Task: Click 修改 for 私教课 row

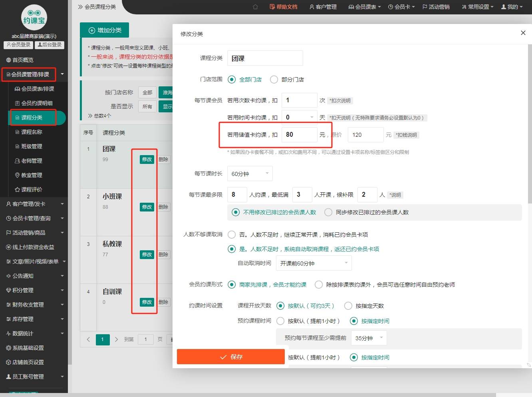Action: pos(147,255)
